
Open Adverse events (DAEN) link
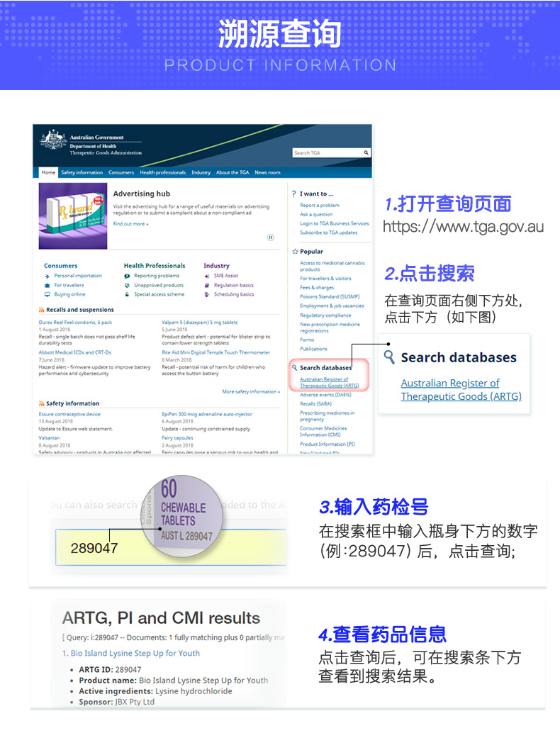(x=325, y=395)
